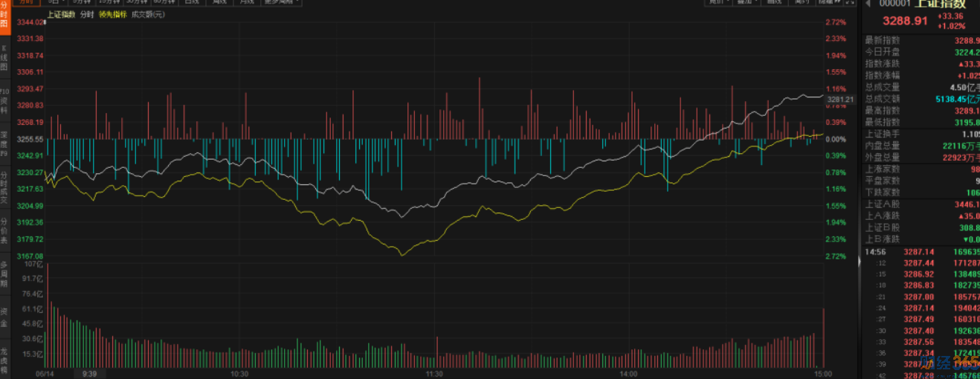Click the 画线 drawing tool button
Screen dimensions: 980x379
774,2
